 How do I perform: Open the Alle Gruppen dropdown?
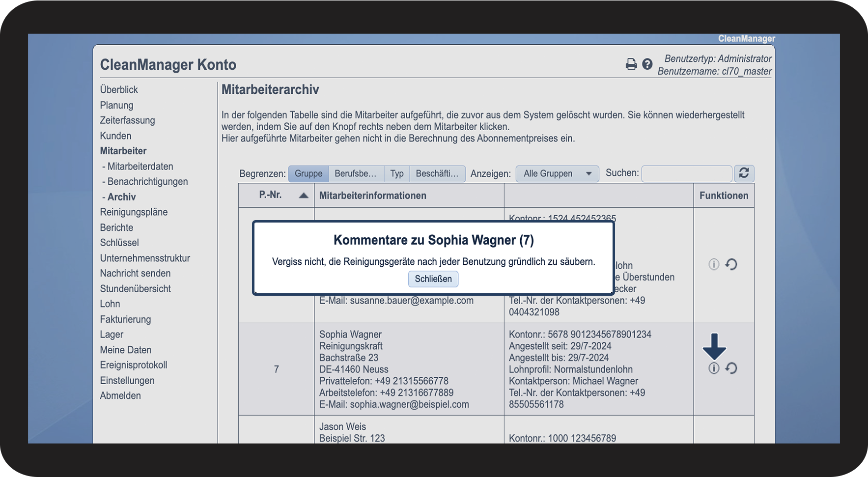(x=557, y=173)
